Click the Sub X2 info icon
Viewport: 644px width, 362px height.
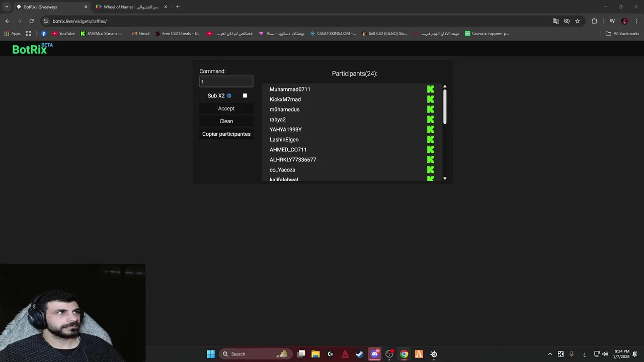coord(229,96)
